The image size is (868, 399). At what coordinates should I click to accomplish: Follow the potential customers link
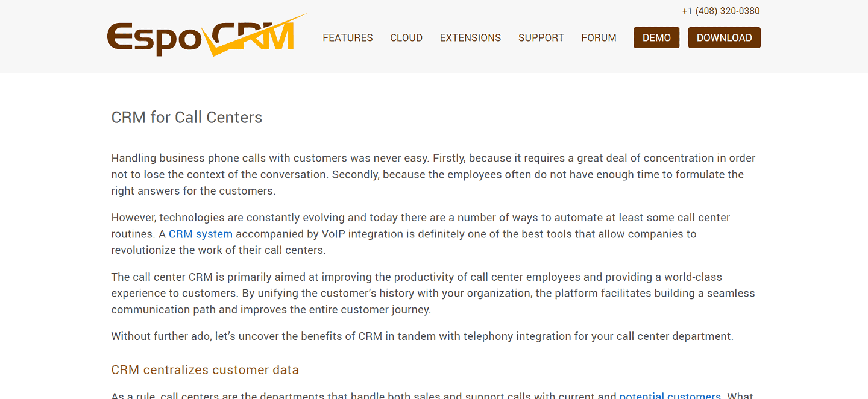pyautogui.click(x=670, y=395)
